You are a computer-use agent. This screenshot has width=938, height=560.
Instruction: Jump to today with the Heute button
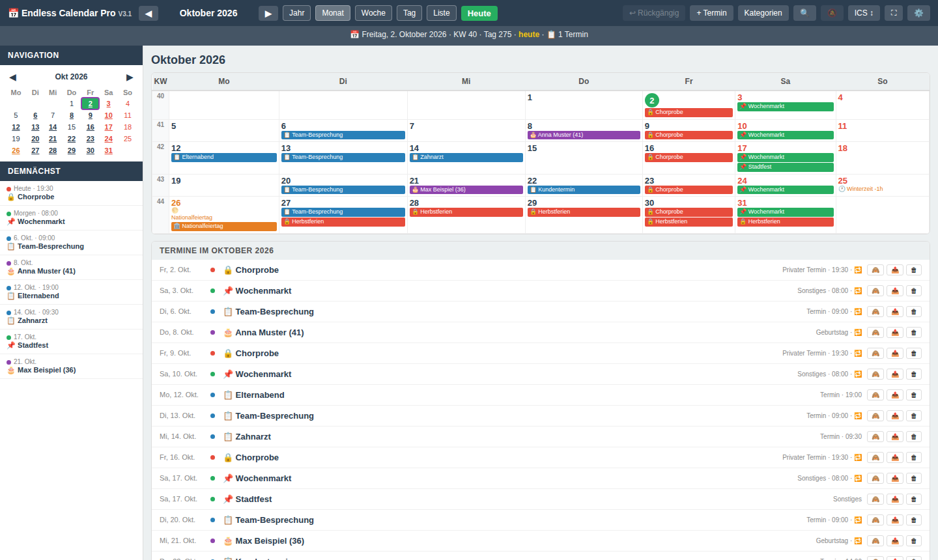479,13
